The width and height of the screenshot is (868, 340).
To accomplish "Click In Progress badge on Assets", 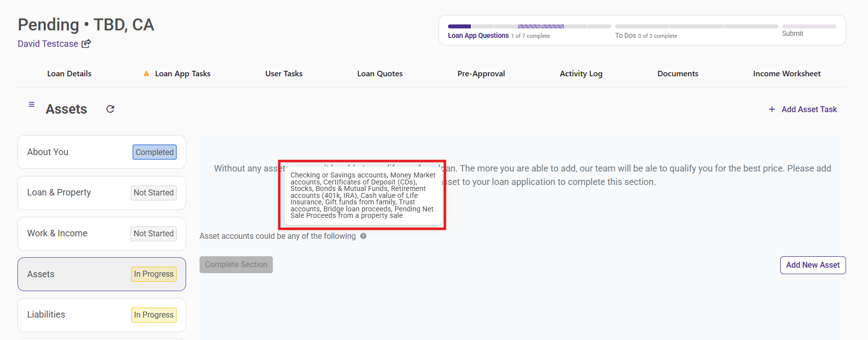I will click(x=154, y=274).
